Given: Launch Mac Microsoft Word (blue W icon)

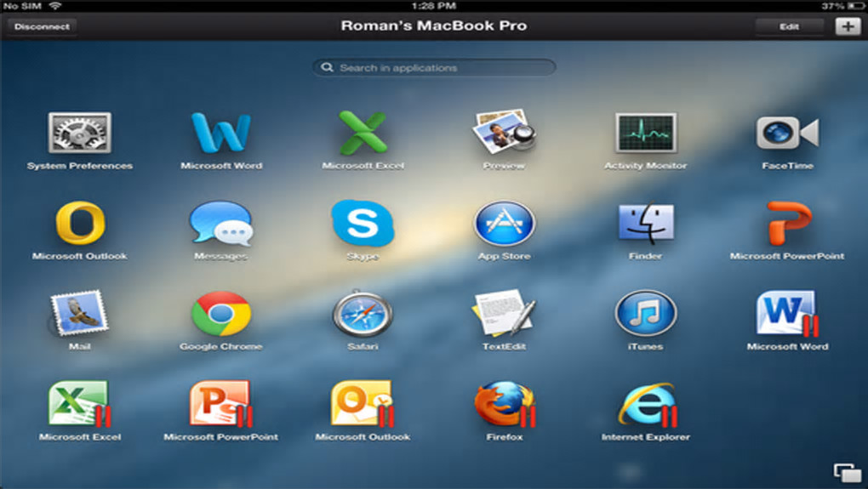Looking at the screenshot, I should 221,133.
